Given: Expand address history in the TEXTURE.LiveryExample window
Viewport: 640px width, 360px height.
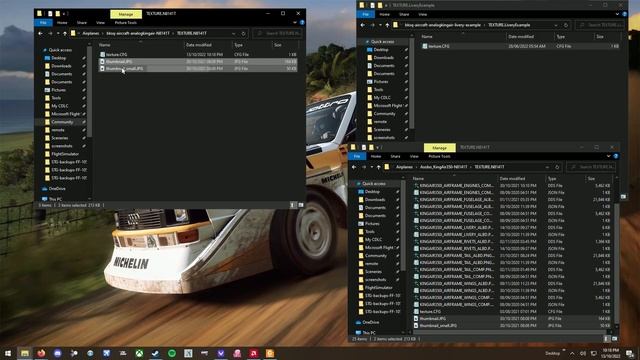Looking at the screenshot, I should click(556, 25).
